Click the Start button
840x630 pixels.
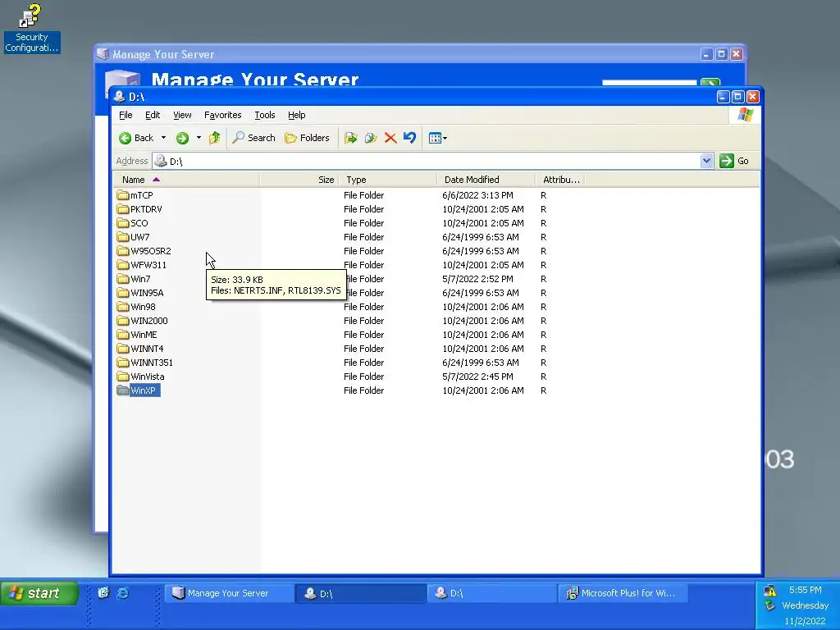click(x=39, y=593)
